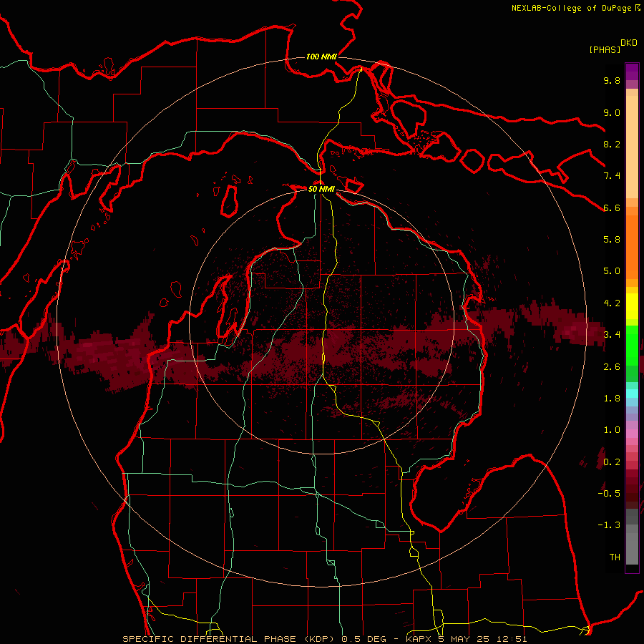The height and width of the screenshot is (644, 644).
Task: Click the 2.6 color scale value
Action: (612, 367)
